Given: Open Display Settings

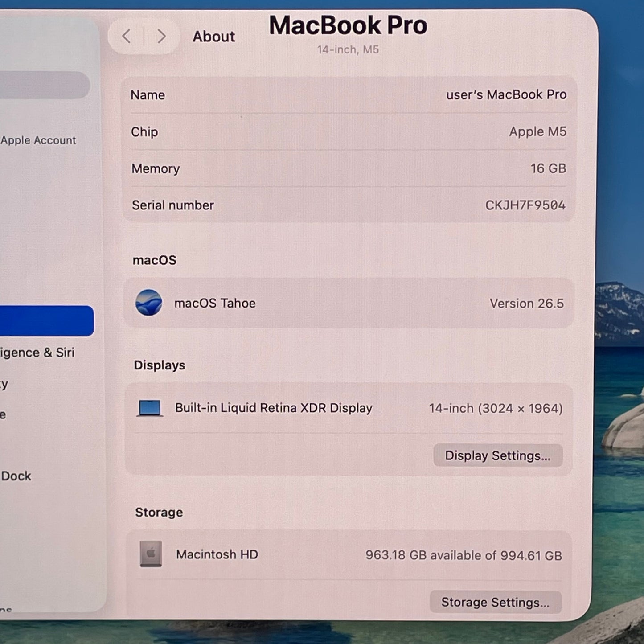Looking at the screenshot, I should tap(498, 455).
